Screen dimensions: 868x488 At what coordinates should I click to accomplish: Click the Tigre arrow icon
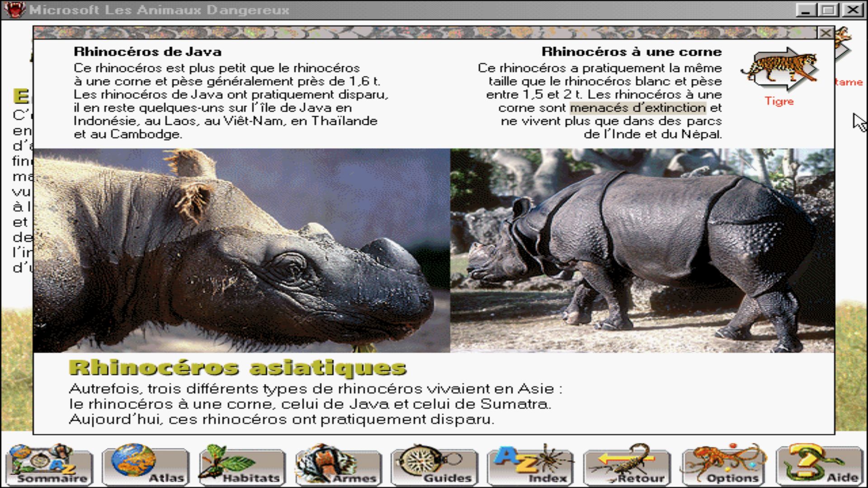tap(779, 69)
